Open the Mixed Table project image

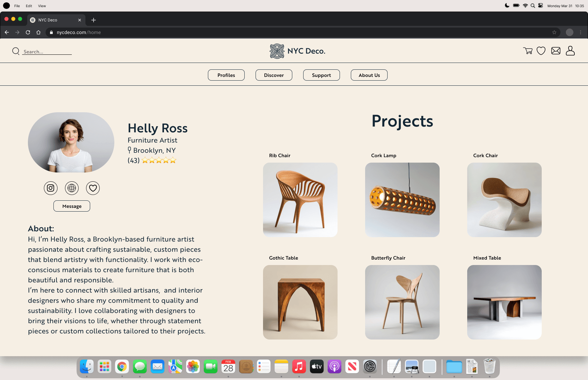pos(504,302)
